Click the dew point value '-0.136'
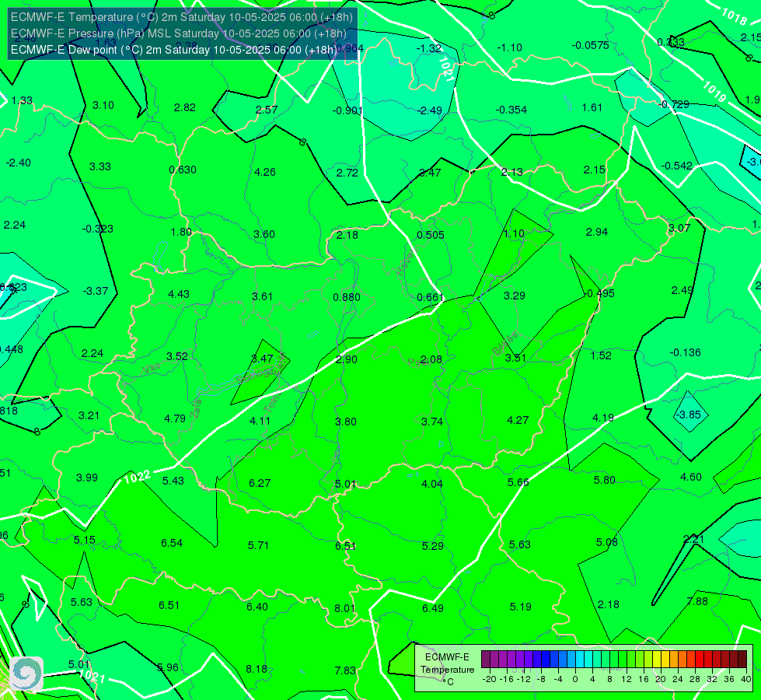This screenshot has height=700, width=761. coord(686,352)
